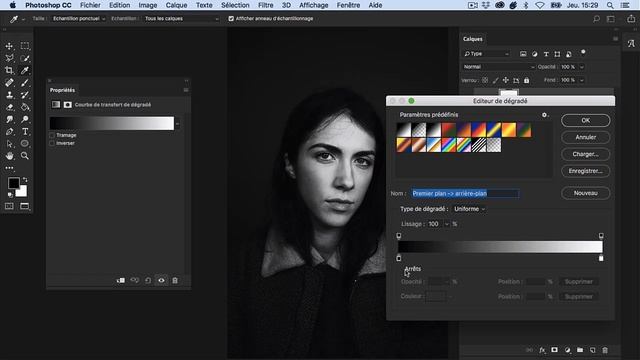This screenshot has height=360, width=640.
Task: Open gradient picker arrow in Propriétés
Action: click(x=178, y=124)
